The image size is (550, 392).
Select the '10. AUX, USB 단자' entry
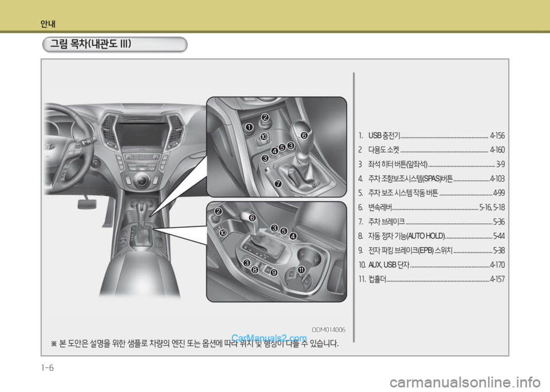pyautogui.click(x=431, y=265)
